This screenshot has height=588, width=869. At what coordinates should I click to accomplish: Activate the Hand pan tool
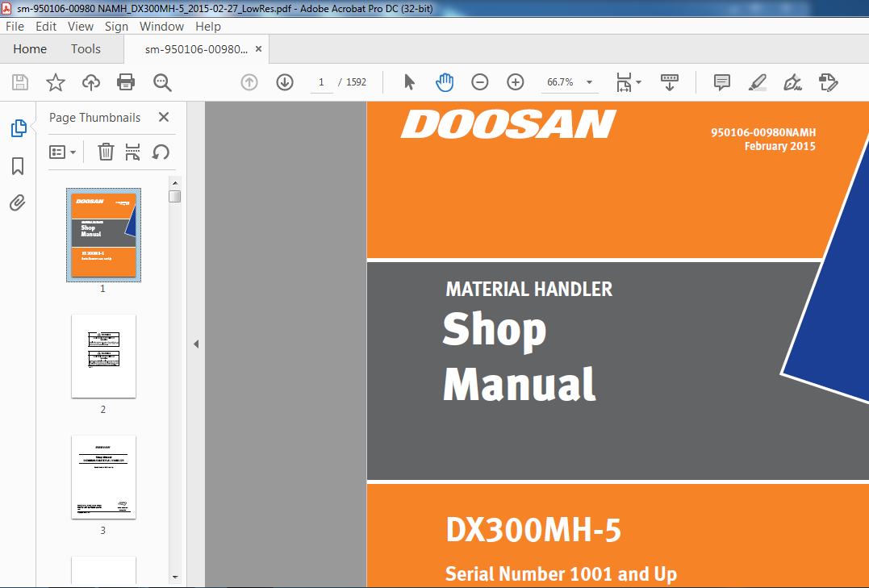point(445,82)
